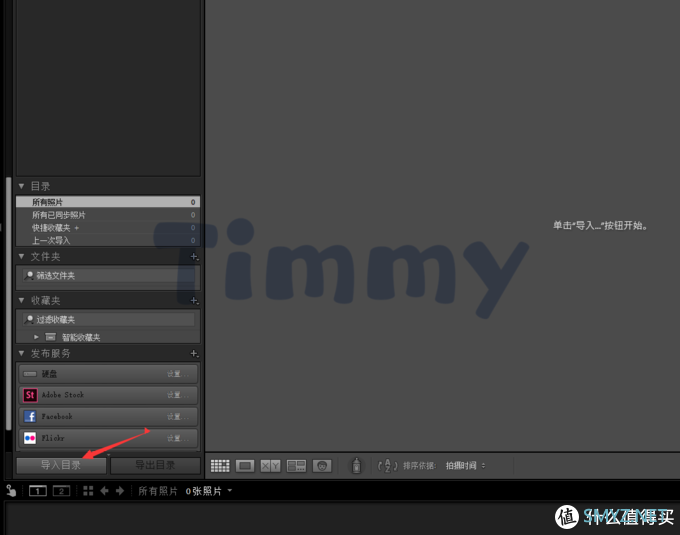Click the 导入目录 button
Image resolution: width=680 pixels, height=535 pixels.
pos(61,465)
